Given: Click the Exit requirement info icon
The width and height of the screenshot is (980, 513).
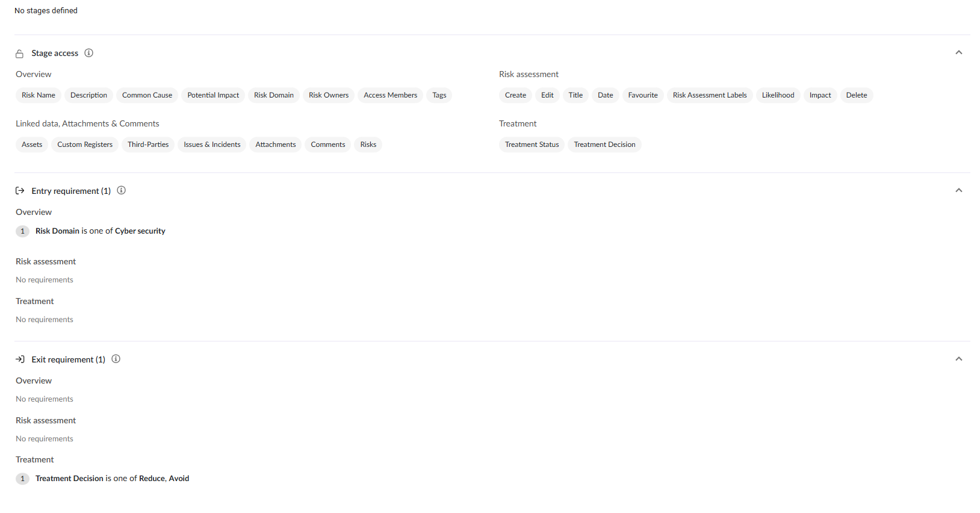Looking at the screenshot, I should point(116,359).
